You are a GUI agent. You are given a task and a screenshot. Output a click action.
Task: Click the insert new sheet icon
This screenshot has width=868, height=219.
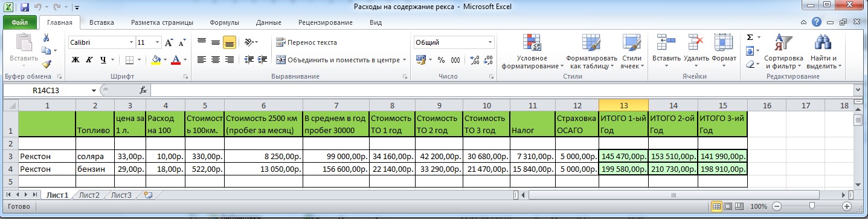click(x=148, y=195)
